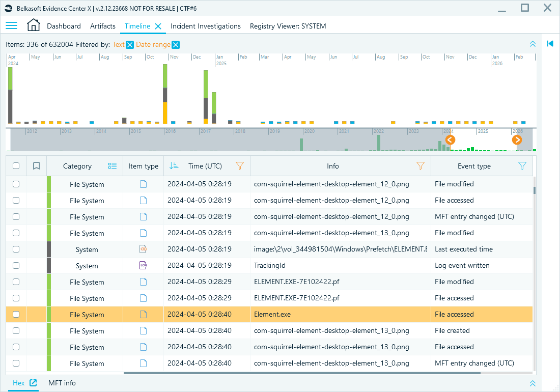Click the tall November chart bar
The height and width of the screenshot is (392, 560).
pos(165,94)
